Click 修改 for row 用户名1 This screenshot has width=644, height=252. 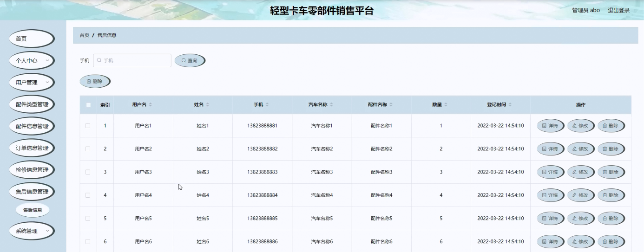[580, 126]
